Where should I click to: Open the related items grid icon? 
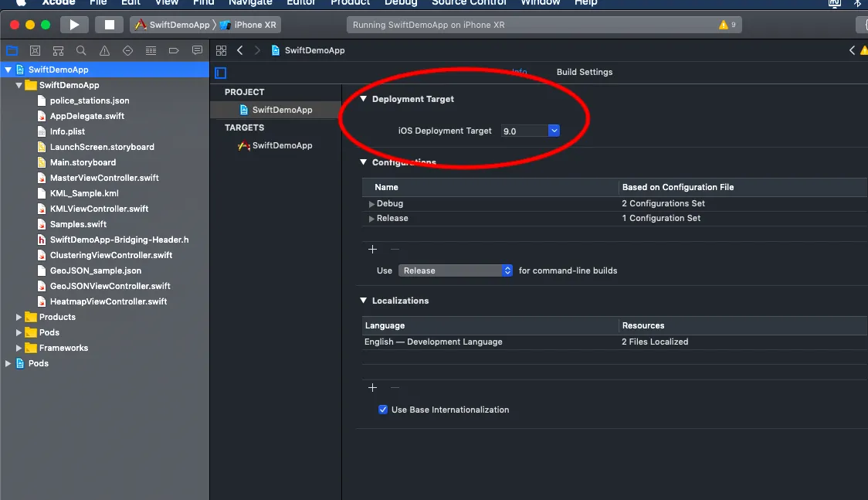[x=221, y=50]
